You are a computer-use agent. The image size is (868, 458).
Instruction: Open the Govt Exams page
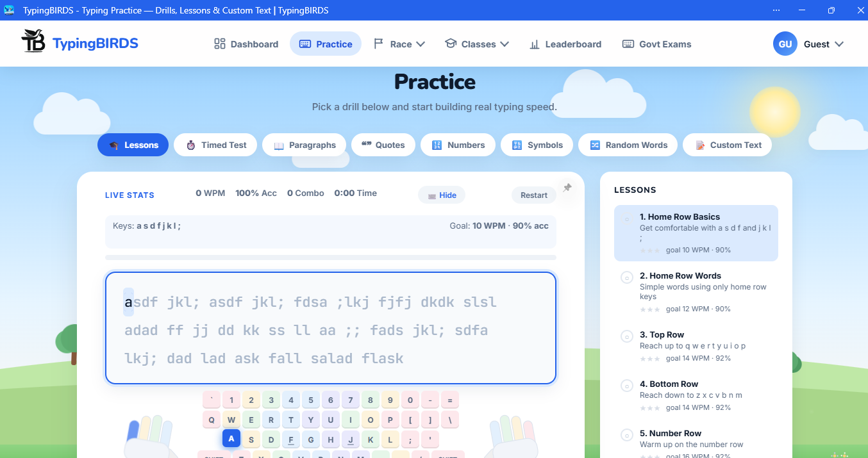(x=657, y=44)
